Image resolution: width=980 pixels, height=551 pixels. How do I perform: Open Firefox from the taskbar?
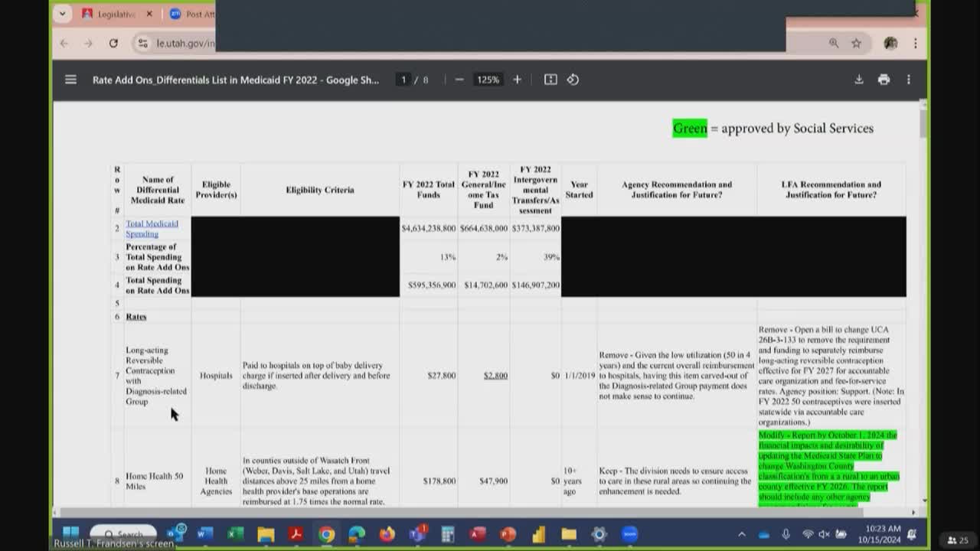click(x=387, y=534)
